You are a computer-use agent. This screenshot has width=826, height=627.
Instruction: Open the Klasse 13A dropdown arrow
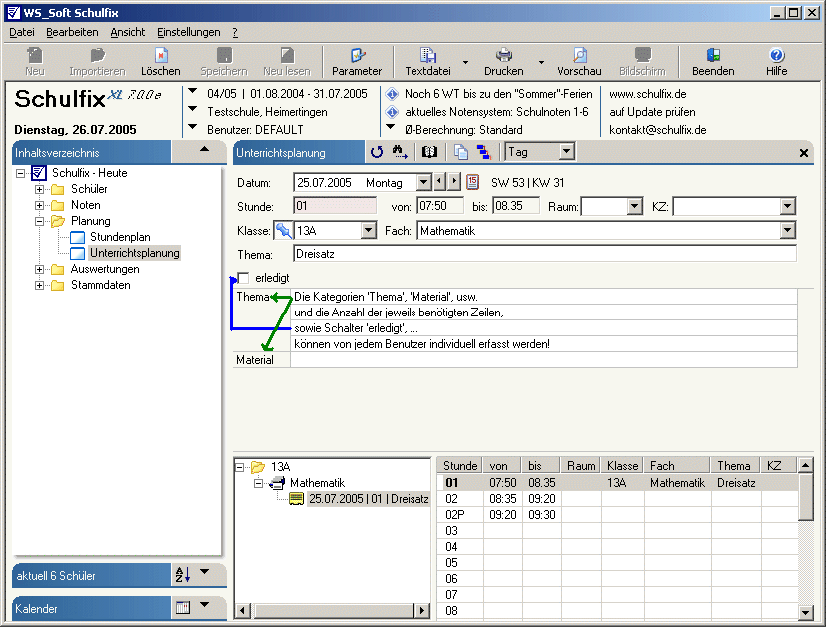click(x=369, y=230)
